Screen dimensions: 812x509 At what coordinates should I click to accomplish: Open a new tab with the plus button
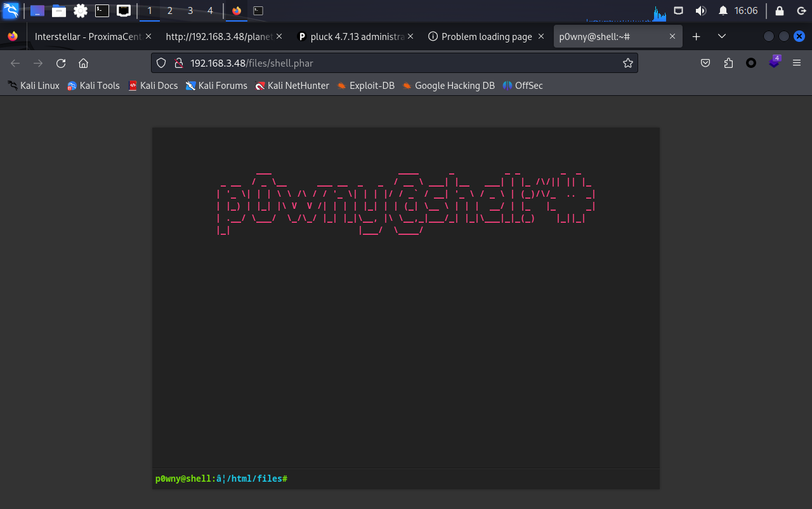tap(696, 37)
